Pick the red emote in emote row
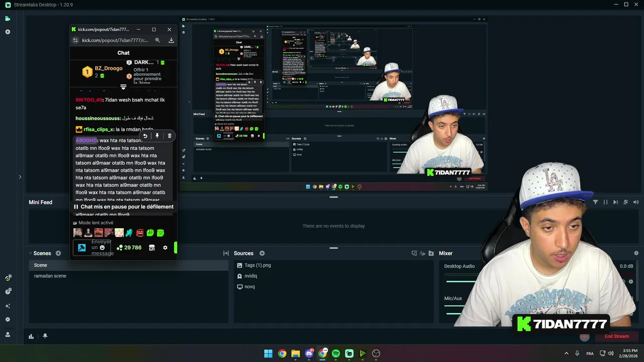This screenshot has height=362, width=644. (x=140, y=233)
